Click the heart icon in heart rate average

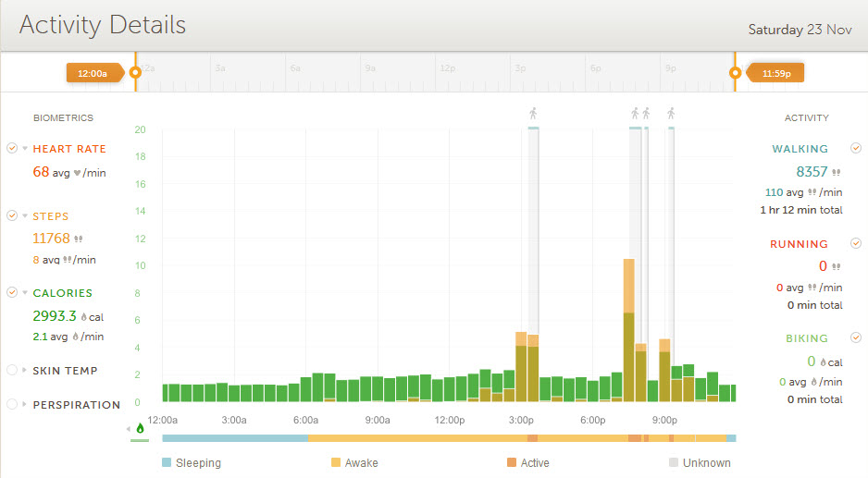click(x=77, y=172)
